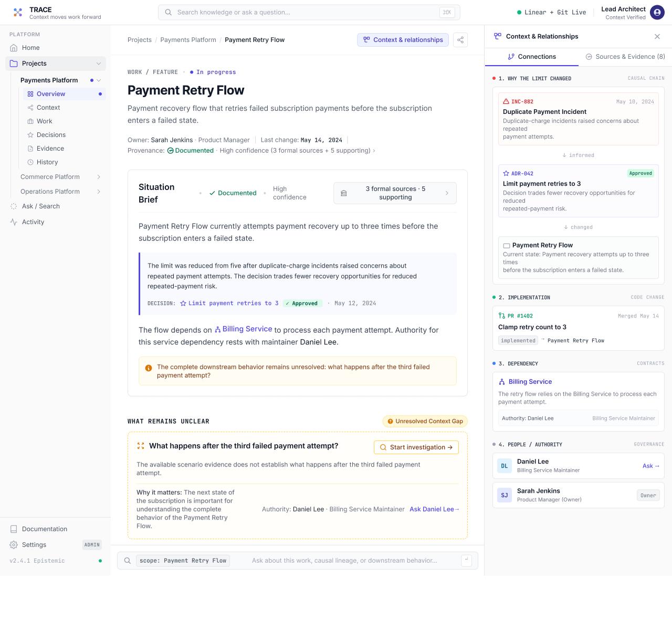Open the Evidence sidebar item

click(x=65, y=149)
